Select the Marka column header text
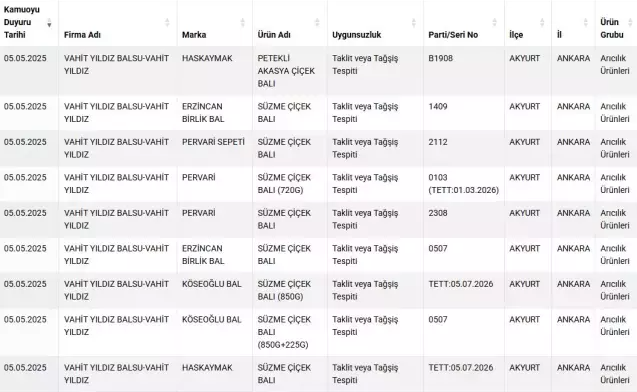 (194, 35)
